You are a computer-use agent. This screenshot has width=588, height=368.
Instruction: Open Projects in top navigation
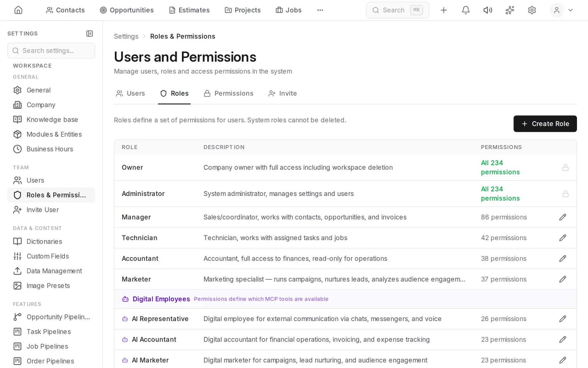pyautogui.click(x=243, y=10)
